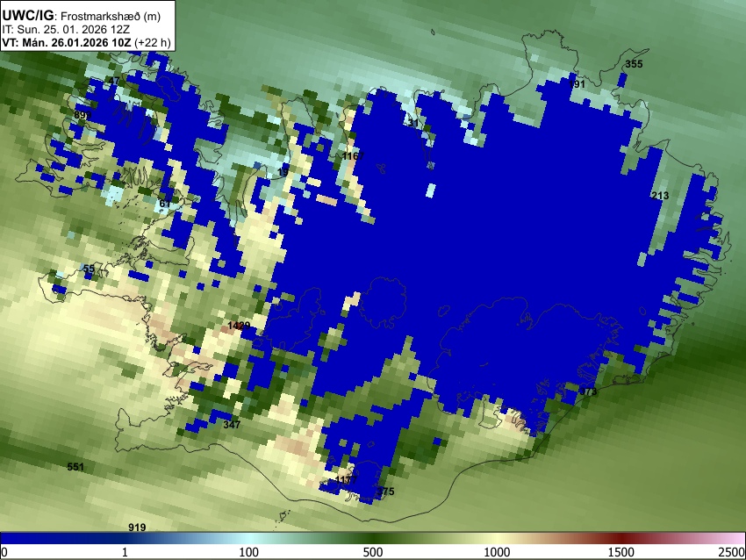Select the 1500 legend tick label
746x560 pixels.
621,552
